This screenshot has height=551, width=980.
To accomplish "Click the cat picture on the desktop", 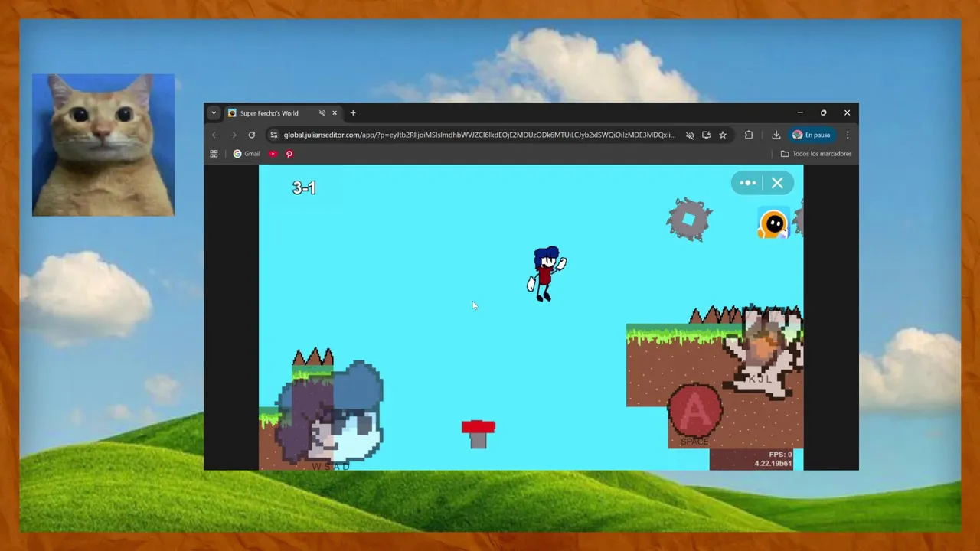I will click(103, 145).
